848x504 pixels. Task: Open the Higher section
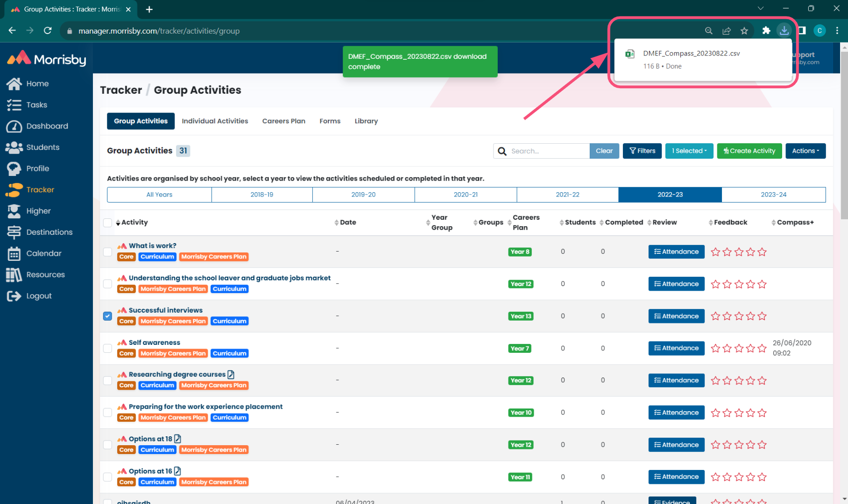pos(29,211)
